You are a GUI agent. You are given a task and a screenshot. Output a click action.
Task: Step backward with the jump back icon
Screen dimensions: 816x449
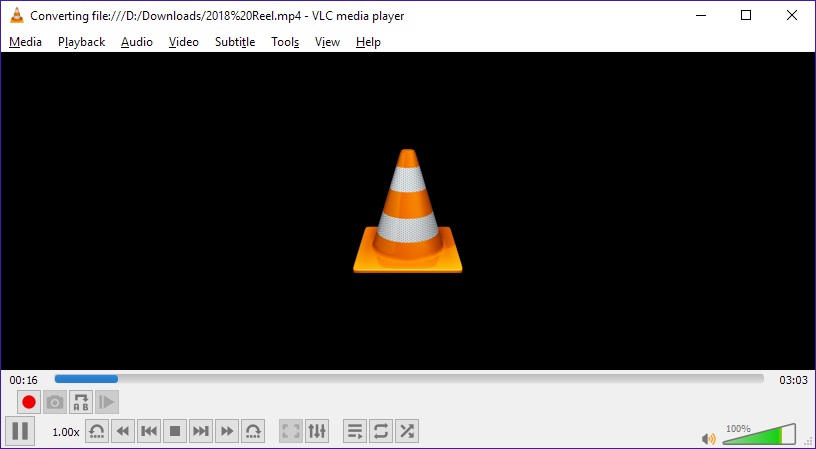point(97,431)
